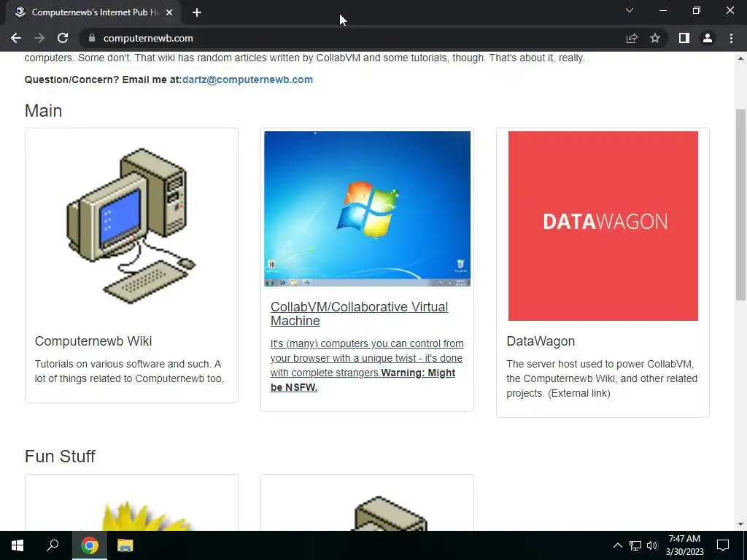Click 'Tutorials on various software' description text
Image resolution: width=747 pixels, height=560 pixels.
129,371
